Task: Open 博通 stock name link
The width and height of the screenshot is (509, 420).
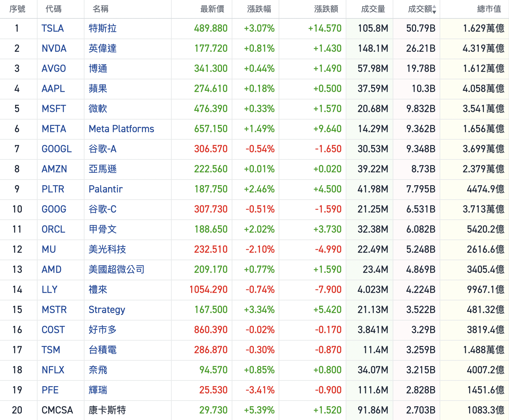Action: 98,69
